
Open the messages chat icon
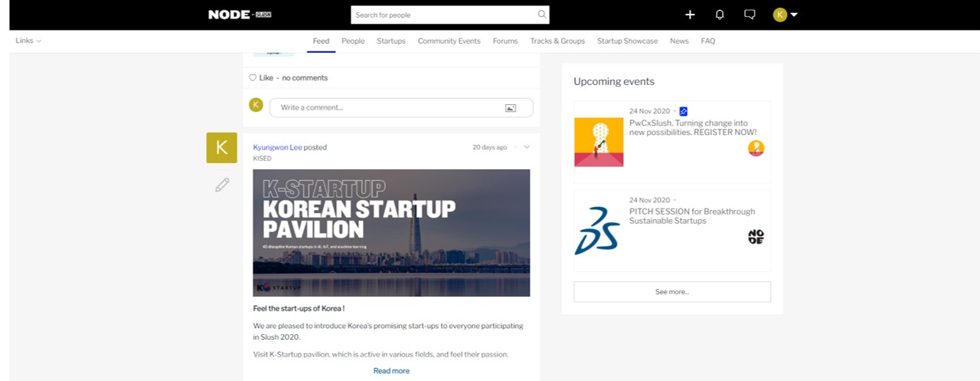coord(750,15)
